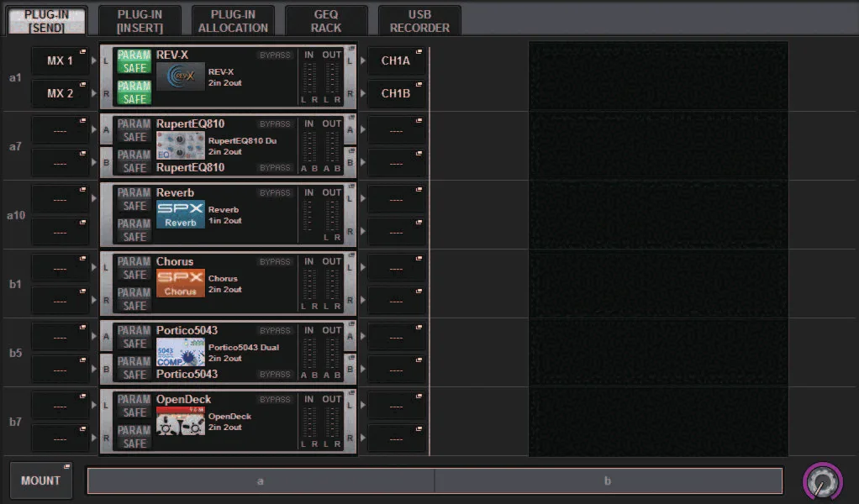
Task: Open lower output patch for rack b5
Action: coord(396,370)
